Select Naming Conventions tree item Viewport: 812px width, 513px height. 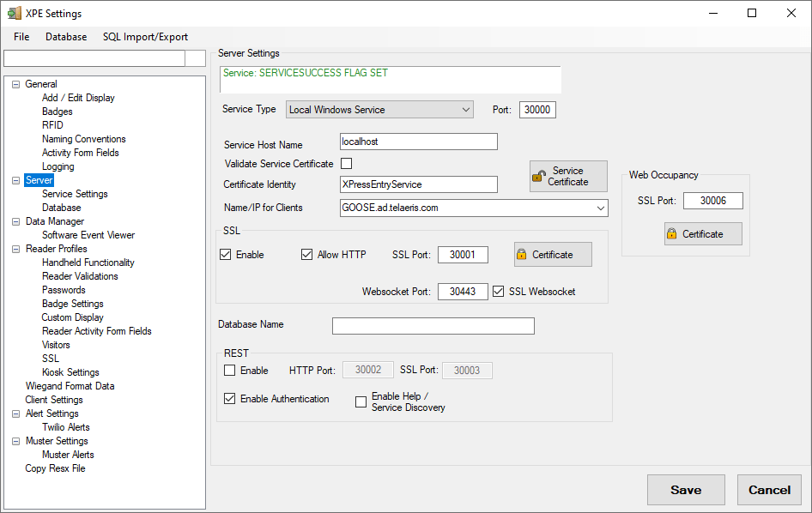coord(84,139)
